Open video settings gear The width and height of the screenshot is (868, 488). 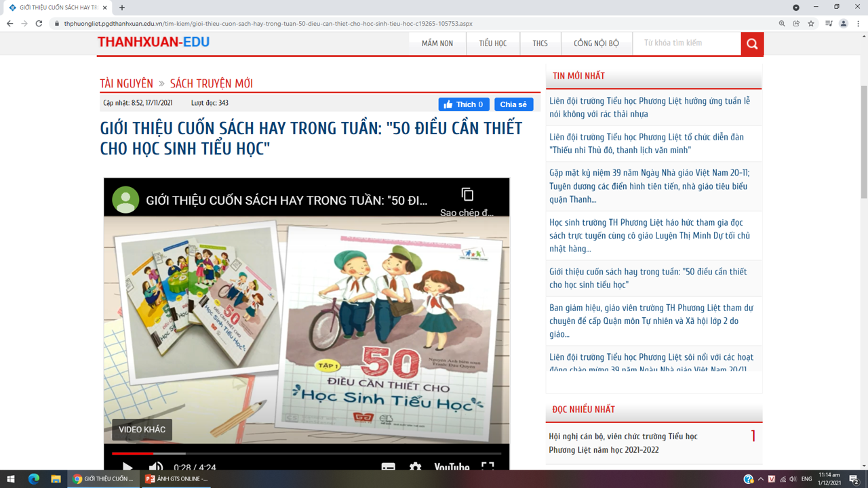tap(415, 467)
